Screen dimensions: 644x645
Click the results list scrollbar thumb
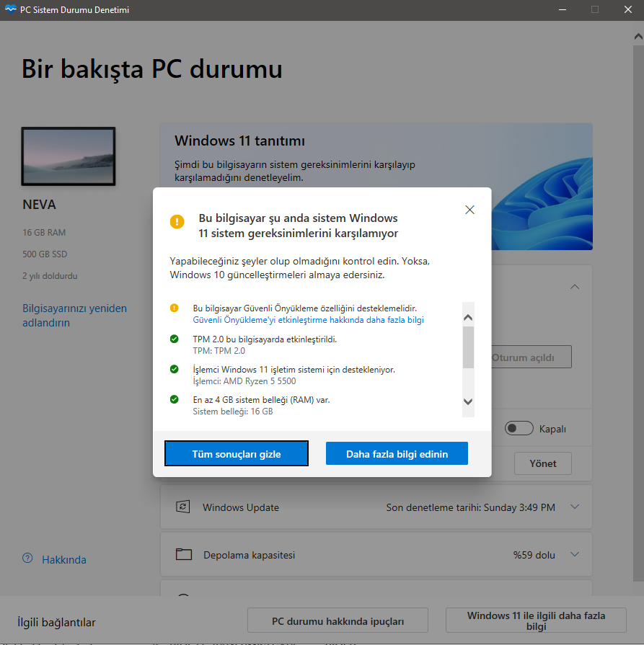[468, 347]
